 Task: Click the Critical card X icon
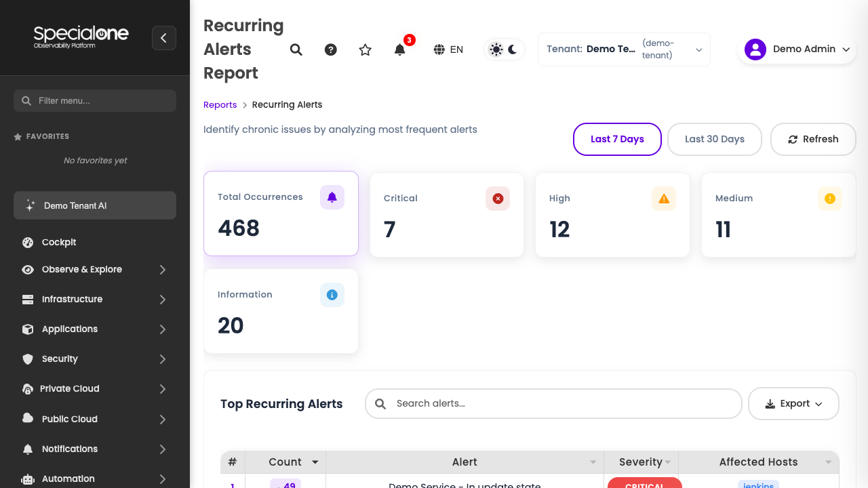point(498,199)
